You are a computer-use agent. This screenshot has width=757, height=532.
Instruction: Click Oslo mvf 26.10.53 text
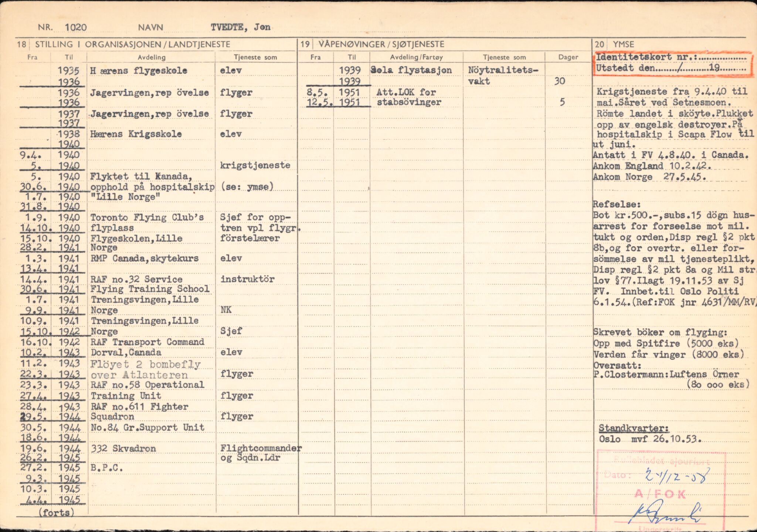click(650, 439)
